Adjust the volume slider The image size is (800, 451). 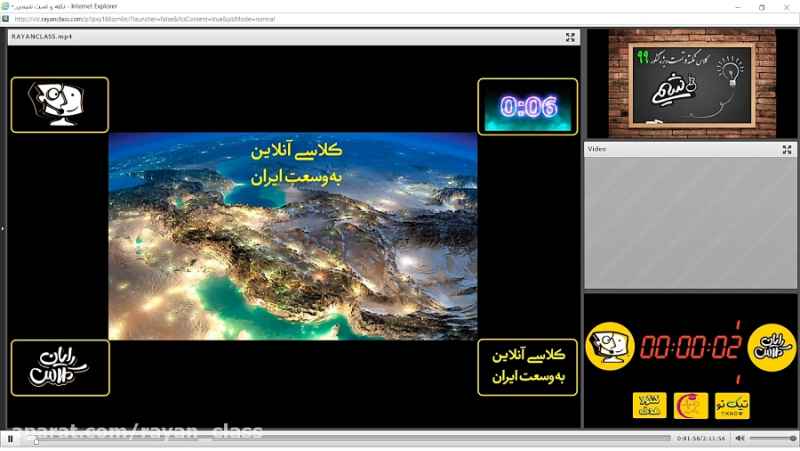click(772, 438)
